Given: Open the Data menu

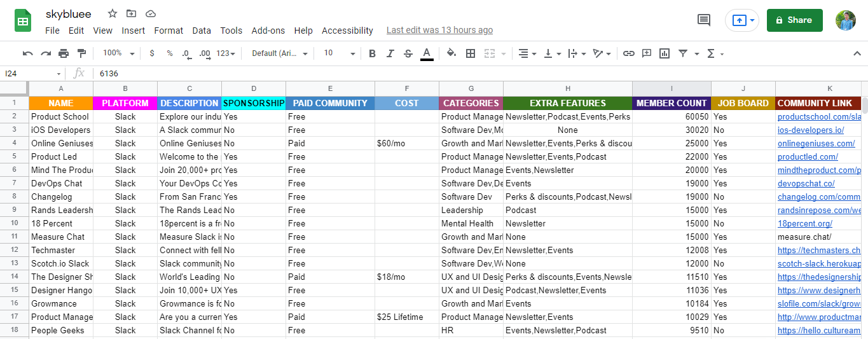Looking at the screenshot, I should point(202,31).
